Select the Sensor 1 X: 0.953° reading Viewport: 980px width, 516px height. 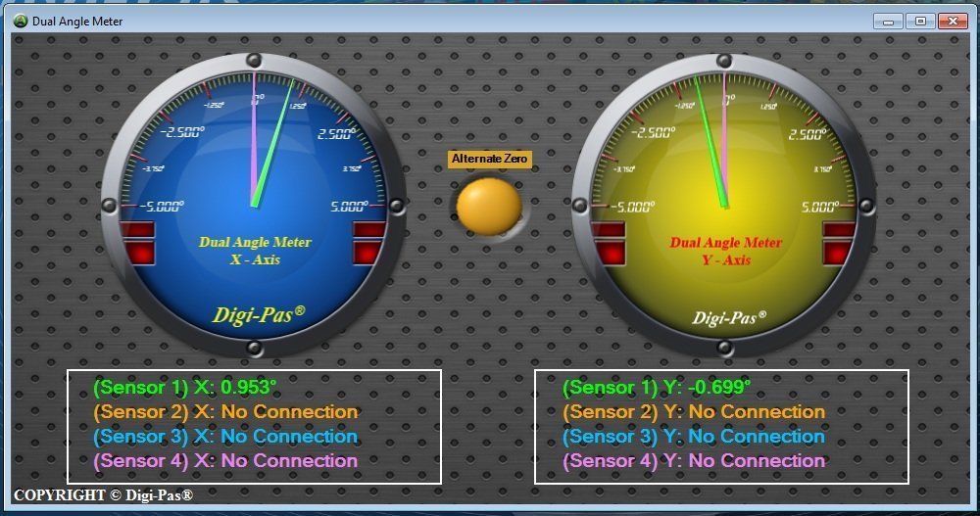[185, 388]
